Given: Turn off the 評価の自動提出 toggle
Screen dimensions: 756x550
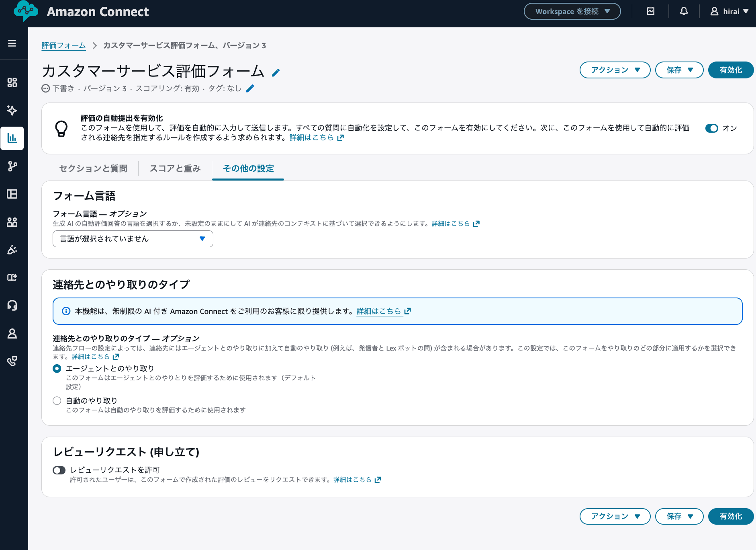Looking at the screenshot, I should coord(712,128).
